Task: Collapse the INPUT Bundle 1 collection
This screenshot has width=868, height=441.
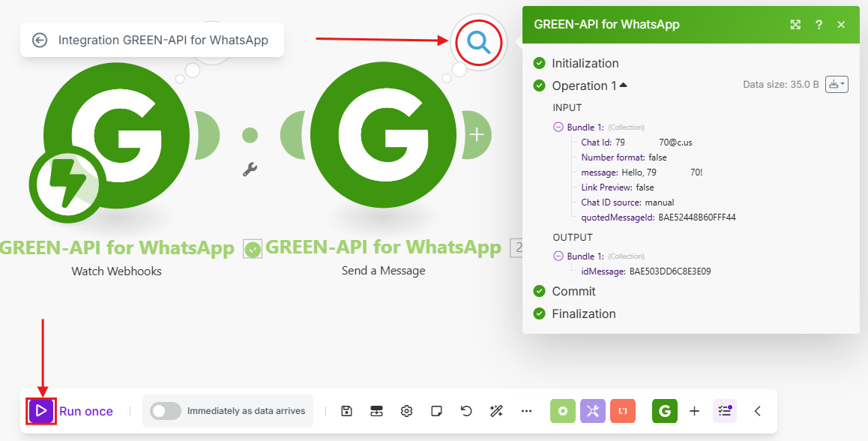Action: point(558,127)
